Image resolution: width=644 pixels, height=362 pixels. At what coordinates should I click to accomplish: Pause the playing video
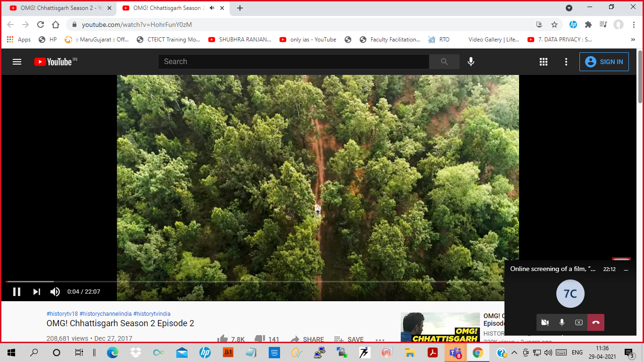pos(17,292)
